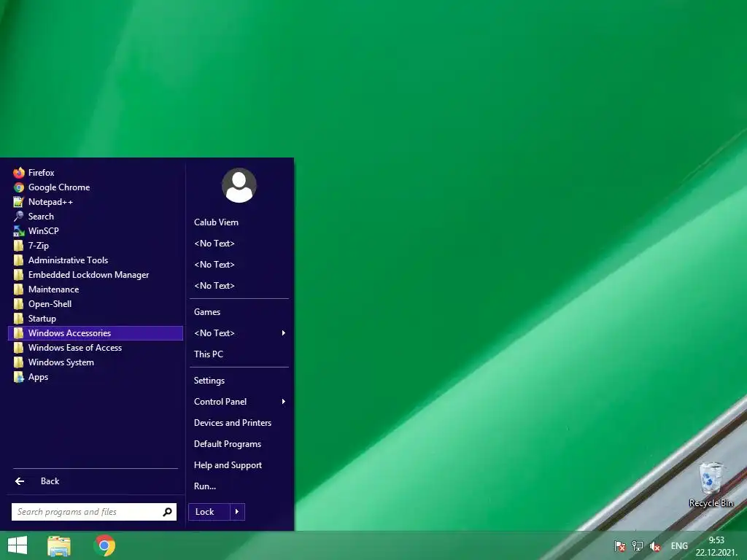Select the Administrative Tools label
The height and width of the screenshot is (560, 747).
68,260
